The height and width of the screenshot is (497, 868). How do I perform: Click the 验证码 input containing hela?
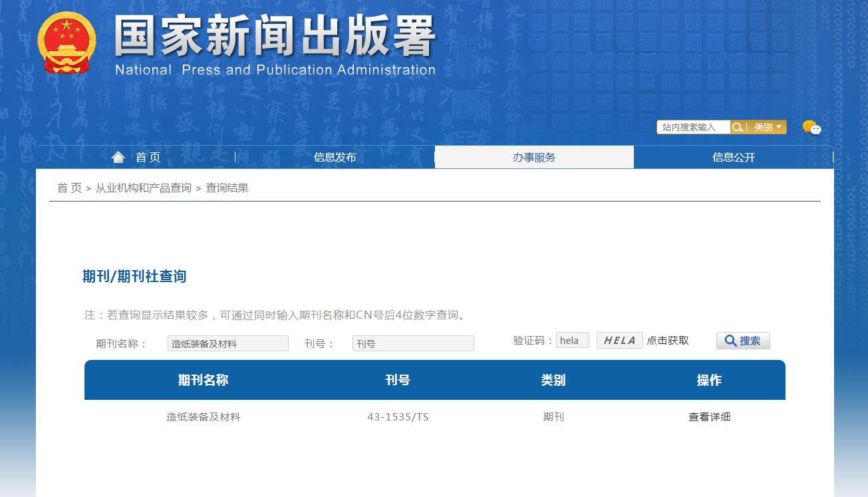click(x=572, y=340)
